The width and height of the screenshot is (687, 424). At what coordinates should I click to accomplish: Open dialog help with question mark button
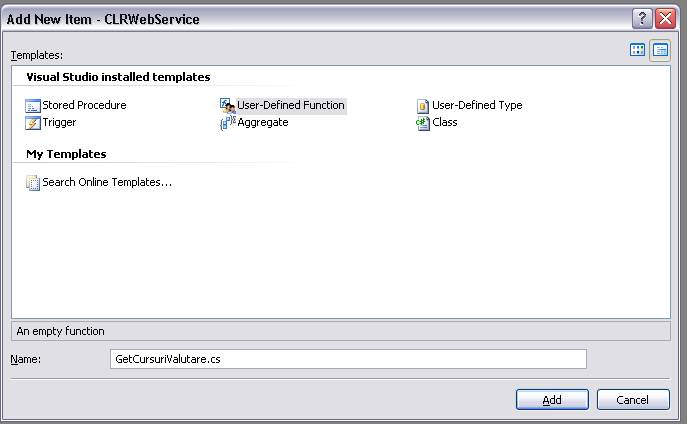pos(642,19)
